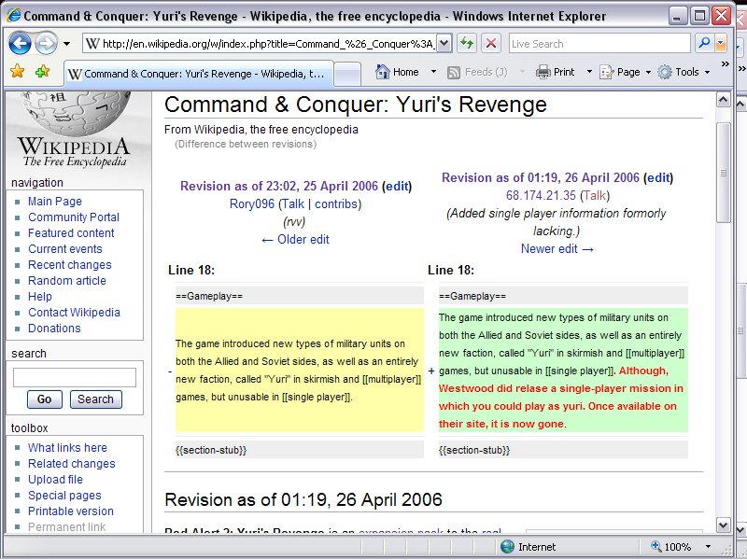Click the Wikipedia search text field
The image size is (747, 560).
[75, 377]
